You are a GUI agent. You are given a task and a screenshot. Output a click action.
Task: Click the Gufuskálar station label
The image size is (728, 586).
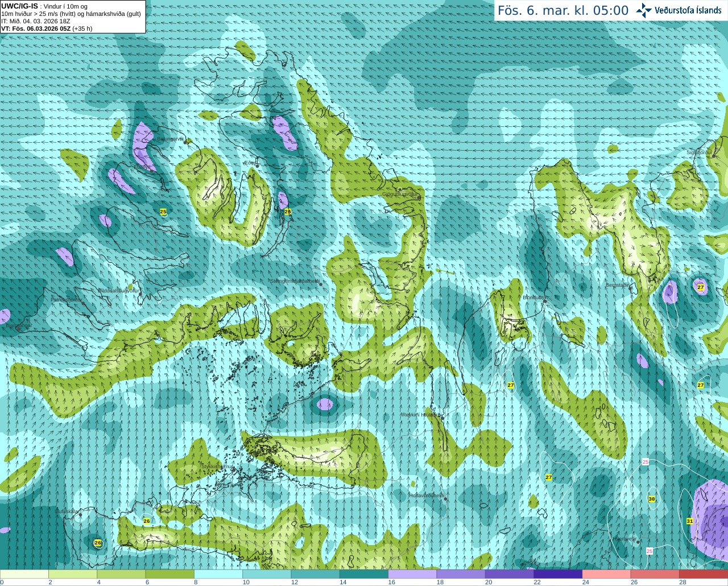click(67, 511)
